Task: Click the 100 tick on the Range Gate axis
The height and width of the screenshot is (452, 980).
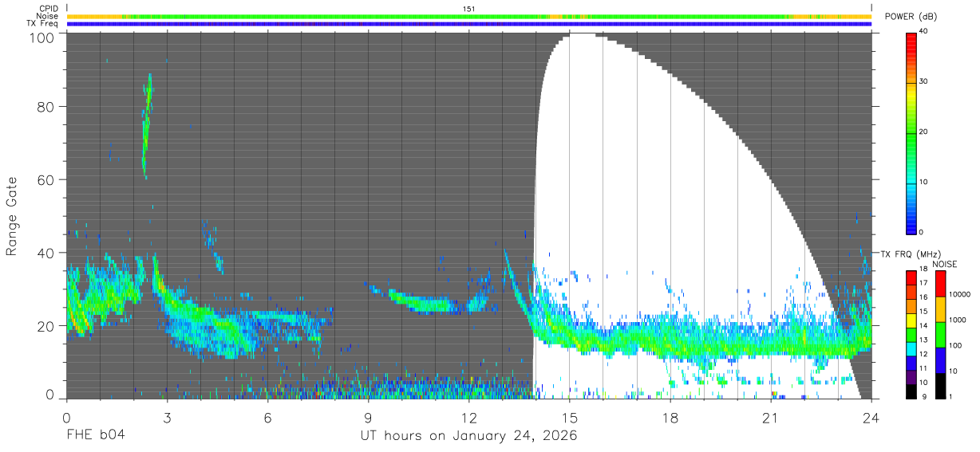Action: (x=44, y=37)
